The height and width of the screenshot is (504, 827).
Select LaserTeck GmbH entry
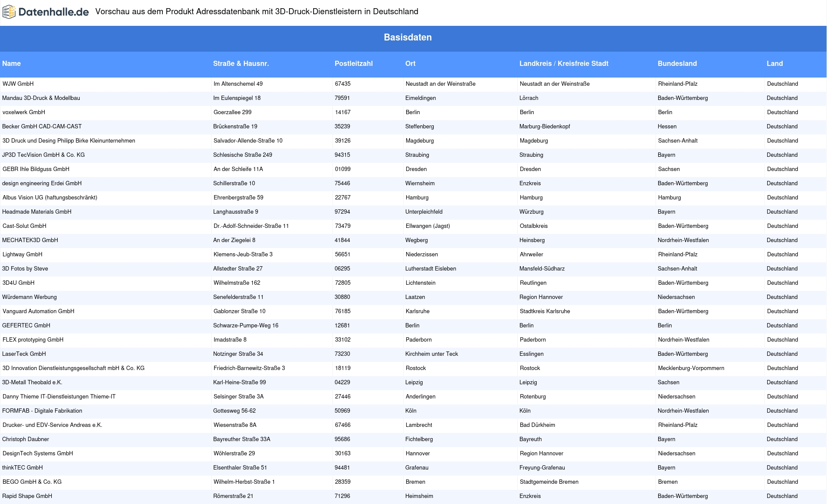pyautogui.click(x=24, y=354)
